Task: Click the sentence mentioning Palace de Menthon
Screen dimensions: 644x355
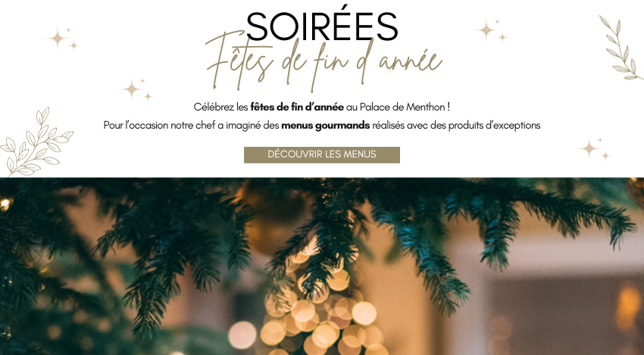Action: tap(321, 107)
